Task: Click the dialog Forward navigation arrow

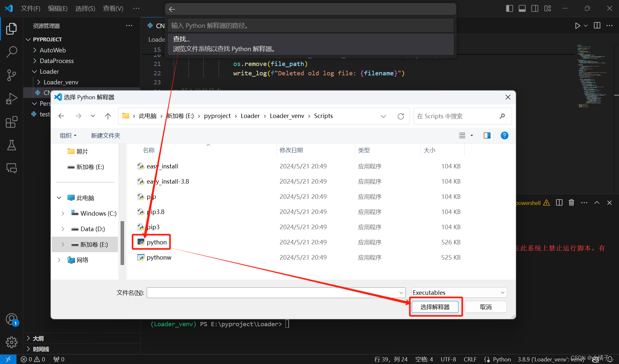Action: coord(78,116)
